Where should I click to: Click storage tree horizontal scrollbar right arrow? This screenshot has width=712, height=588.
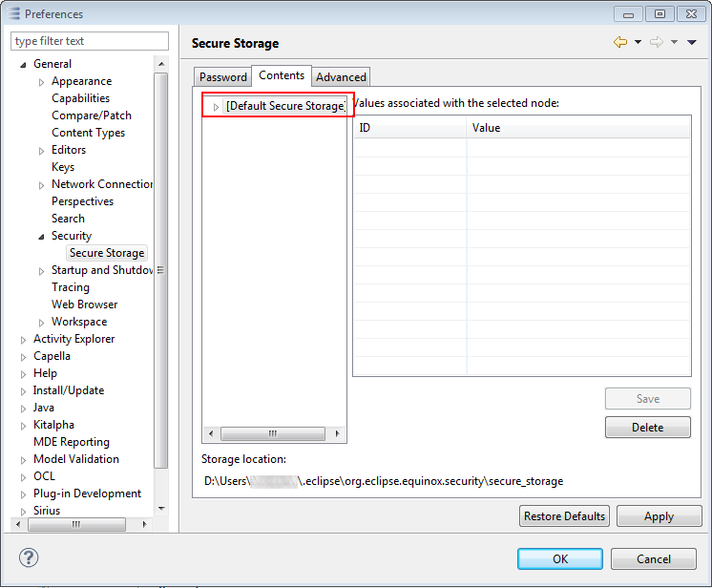click(x=338, y=434)
